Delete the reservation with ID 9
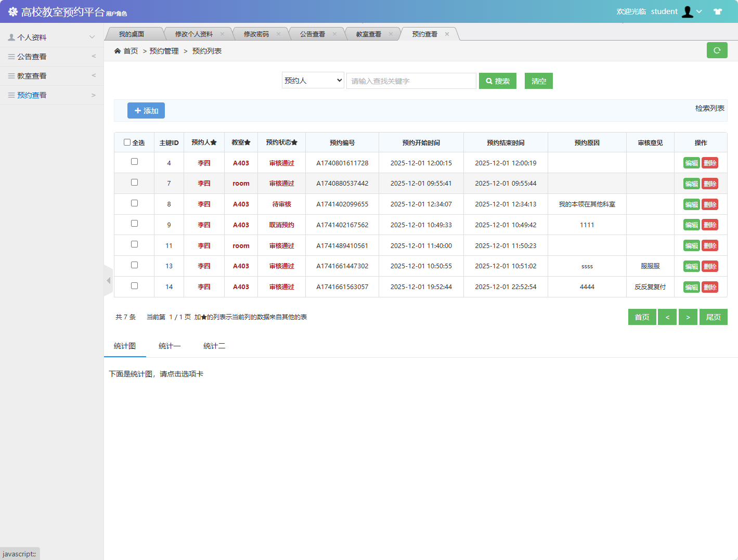This screenshot has height=560, width=738. (709, 225)
